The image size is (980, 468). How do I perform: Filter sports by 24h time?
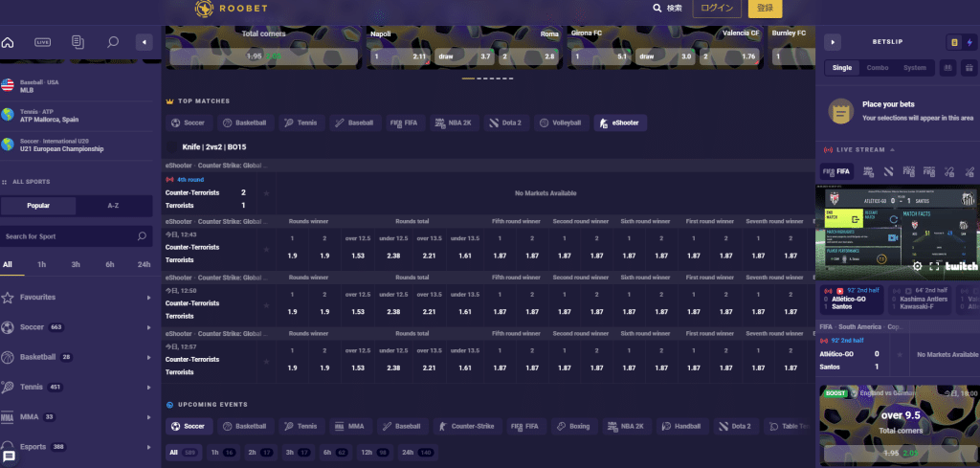[144, 264]
